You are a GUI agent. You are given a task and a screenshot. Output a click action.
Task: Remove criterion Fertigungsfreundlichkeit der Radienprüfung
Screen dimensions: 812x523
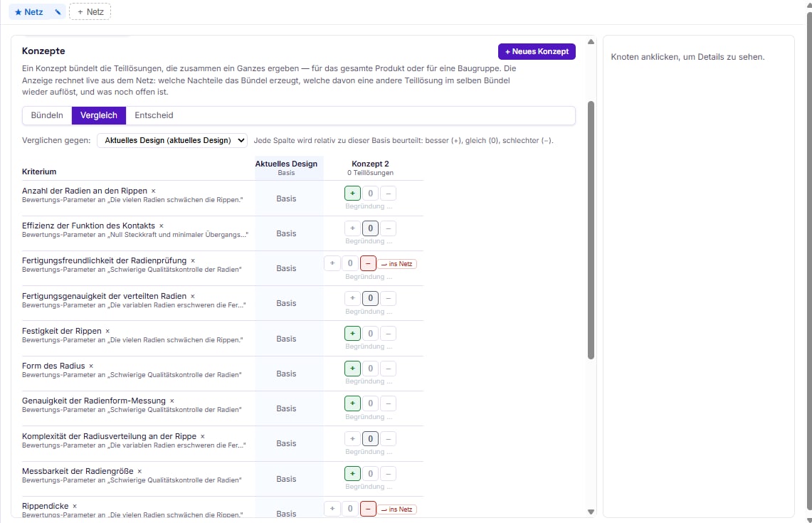click(193, 261)
